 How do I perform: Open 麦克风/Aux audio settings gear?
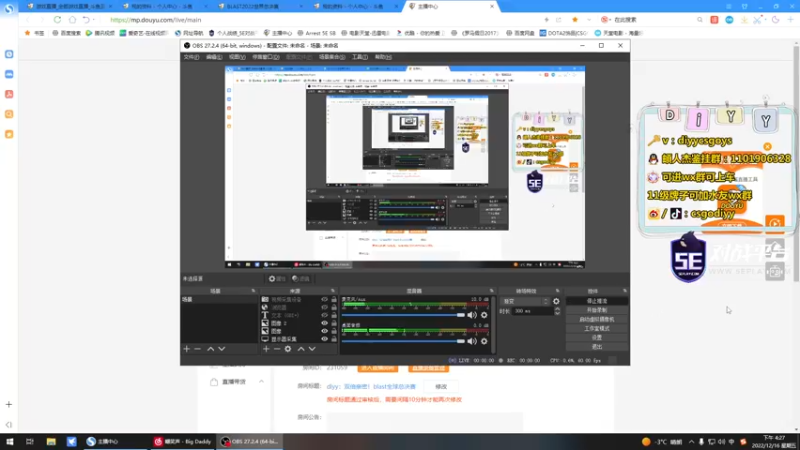[x=484, y=315]
